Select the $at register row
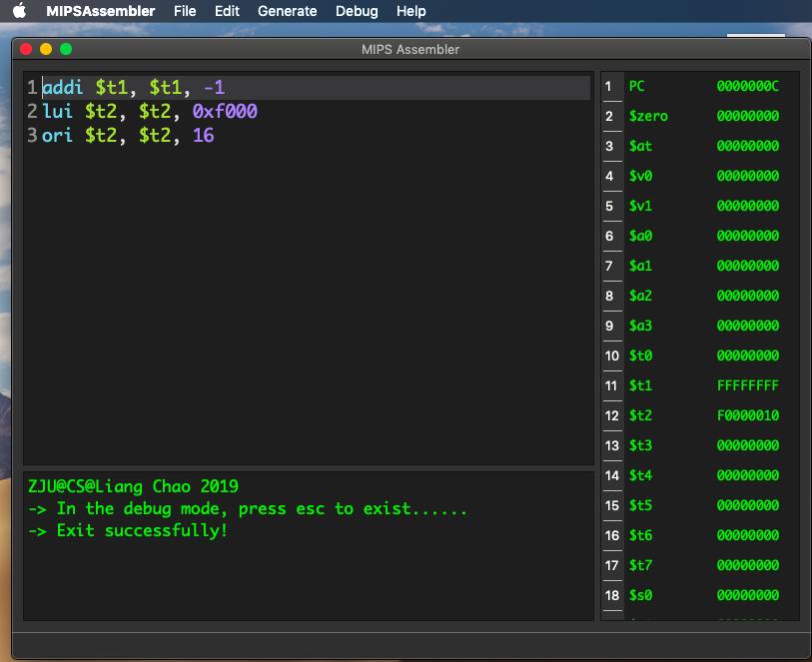Viewport: 812px width, 662px height. point(700,146)
